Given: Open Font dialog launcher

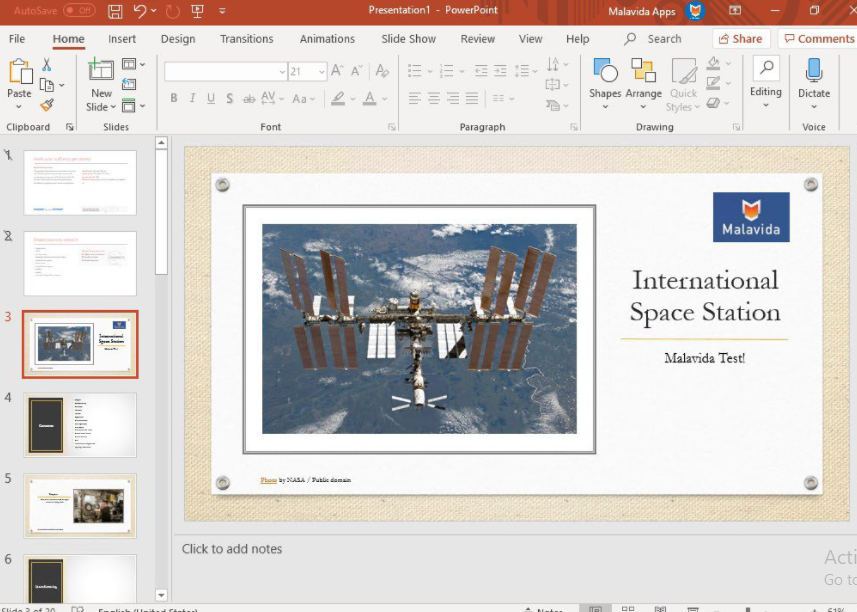Looking at the screenshot, I should (x=391, y=127).
